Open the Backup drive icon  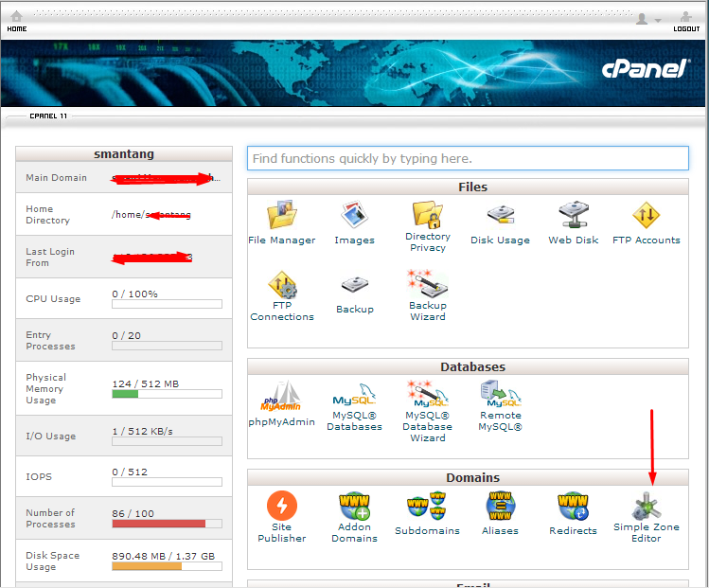click(x=355, y=284)
